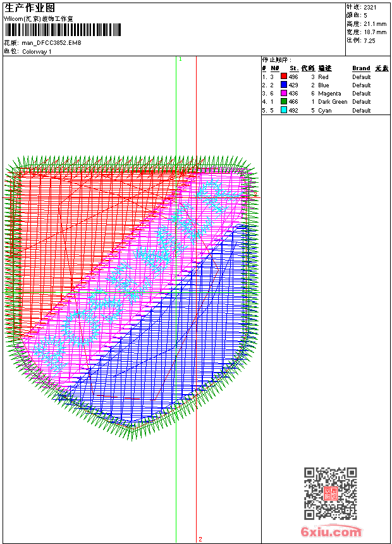Click 'Default' brand in the Blue row
Image resolution: width=392 pixels, height=544 pixels.
tap(362, 85)
